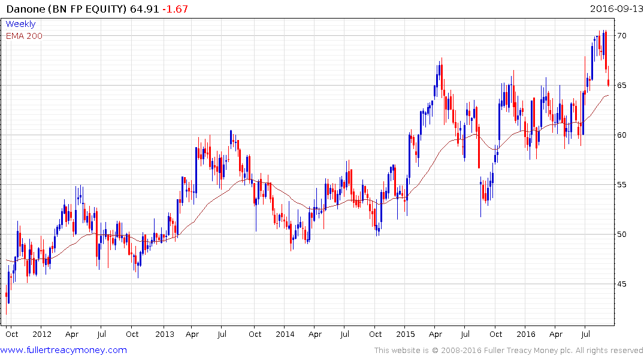Click the chart title Danone (BN FP EQUITY)
Image resolution: width=644 pixels, height=359 pixels.
66,9
